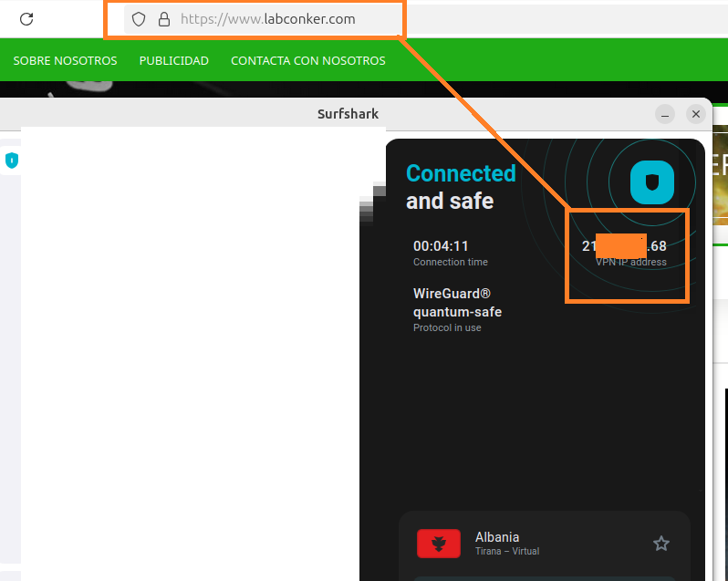The height and width of the screenshot is (581, 728).
Task: Click the Albania flag icon
Action: click(x=438, y=544)
